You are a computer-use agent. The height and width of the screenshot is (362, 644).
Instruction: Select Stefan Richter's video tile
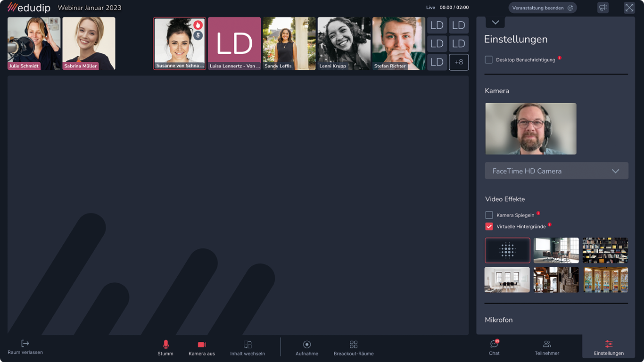coord(398,43)
